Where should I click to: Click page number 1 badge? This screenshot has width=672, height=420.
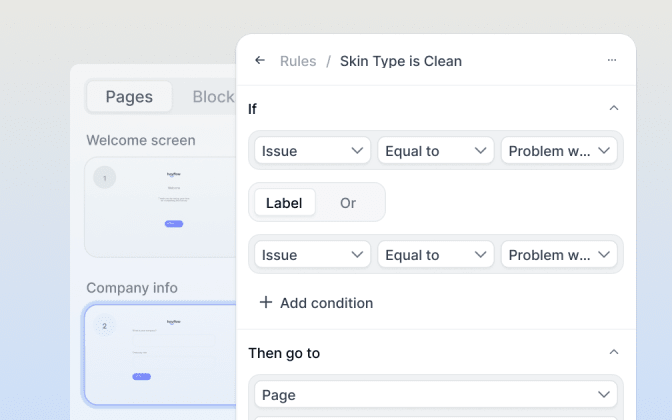point(104,177)
